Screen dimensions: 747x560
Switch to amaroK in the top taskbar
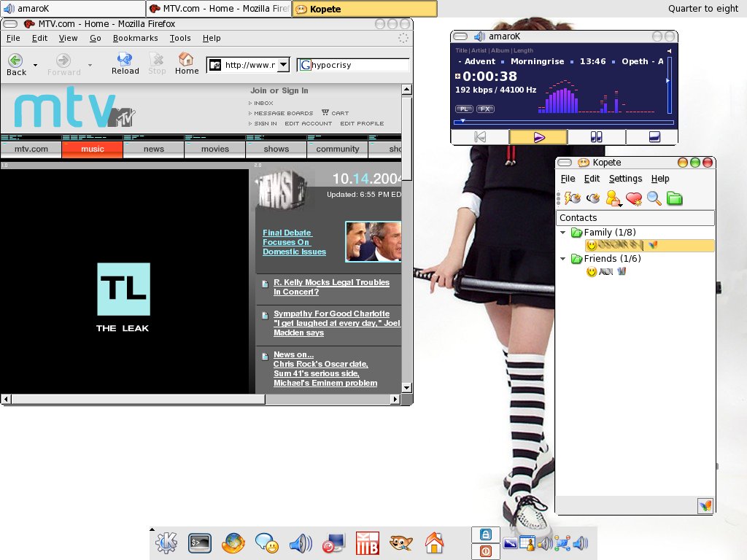tap(72, 9)
